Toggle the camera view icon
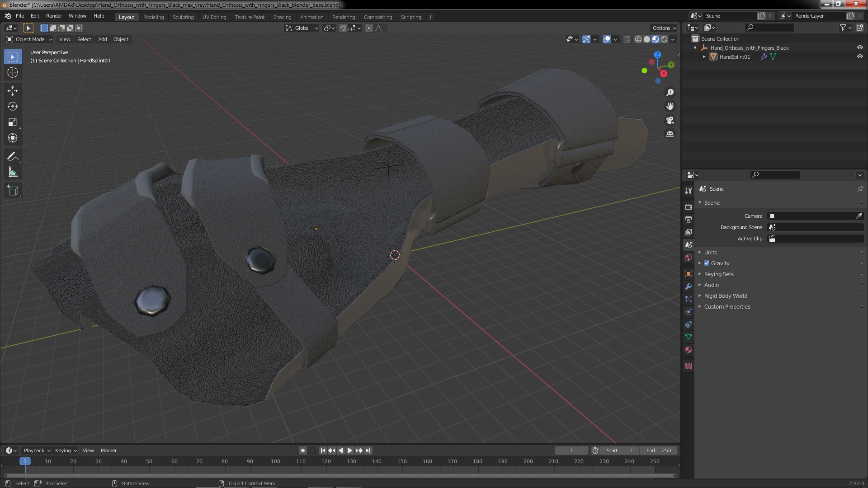 tap(670, 120)
